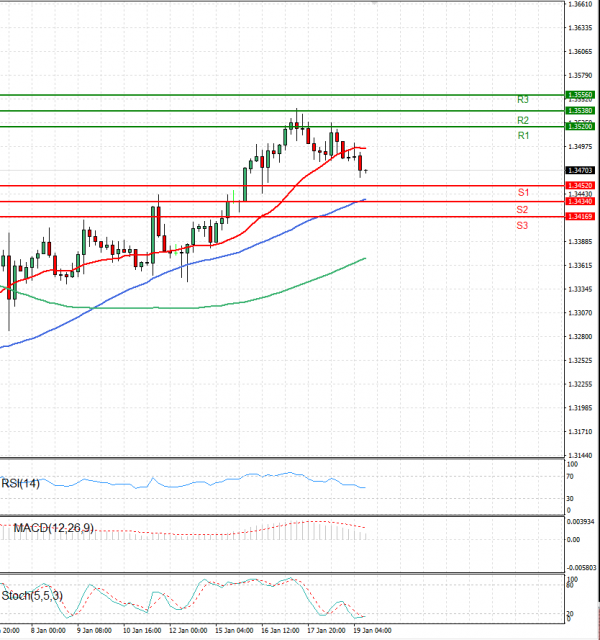600x640 pixels.
Task: Click the 17 Jan 20:00 time label
Action: point(327,631)
